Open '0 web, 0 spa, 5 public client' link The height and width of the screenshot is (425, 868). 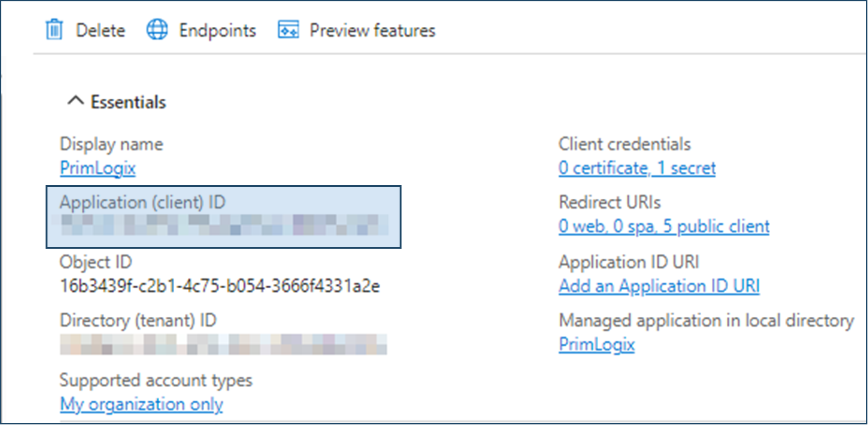[x=664, y=226]
